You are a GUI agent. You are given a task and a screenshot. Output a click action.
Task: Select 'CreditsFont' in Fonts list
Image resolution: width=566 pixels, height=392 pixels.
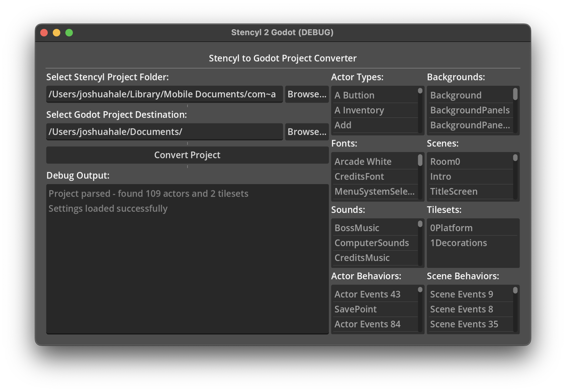coord(375,177)
